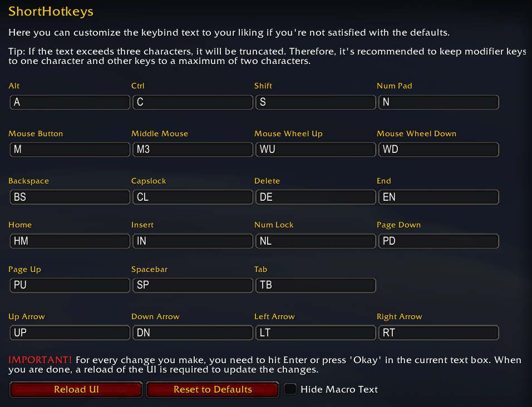Select the Middle Mouse field showing 'M3'

coord(193,150)
